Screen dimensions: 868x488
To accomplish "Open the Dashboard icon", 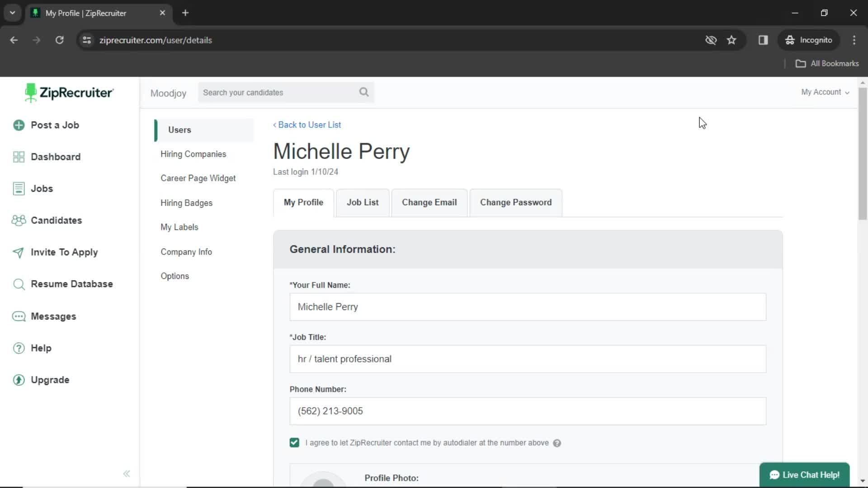I will tap(19, 157).
